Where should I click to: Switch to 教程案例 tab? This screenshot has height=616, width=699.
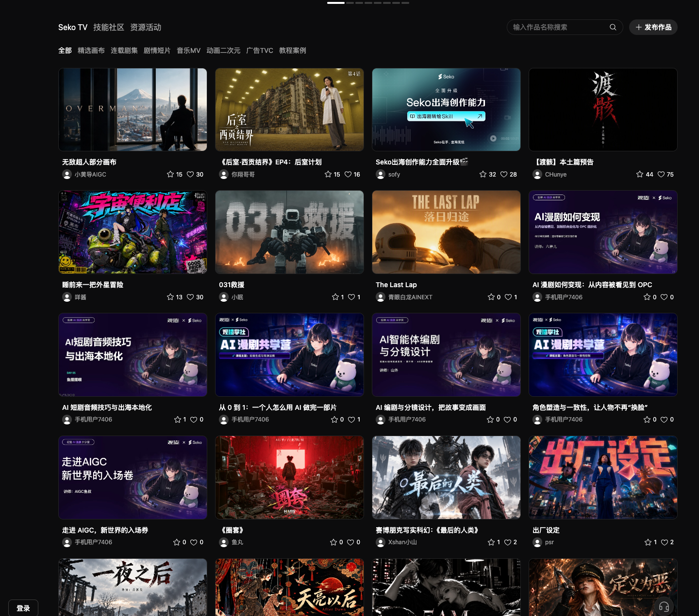[293, 50]
